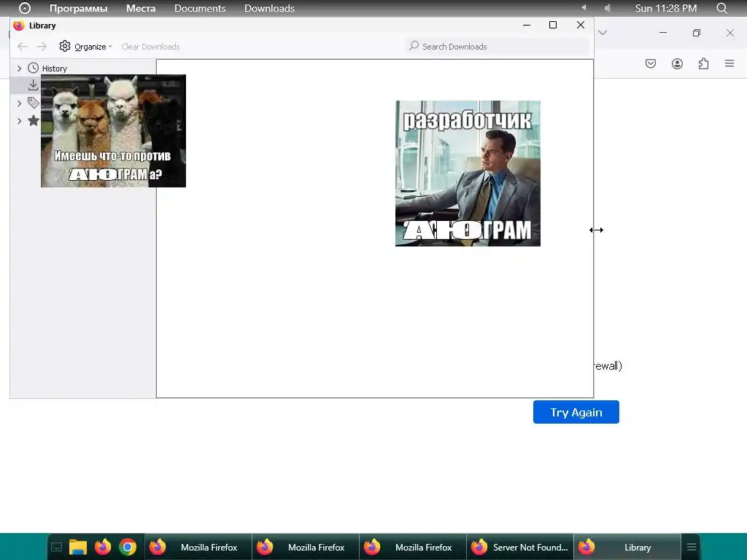The image size is (747, 560).
Task: Click the разработчик meme image
Action: click(468, 174)
